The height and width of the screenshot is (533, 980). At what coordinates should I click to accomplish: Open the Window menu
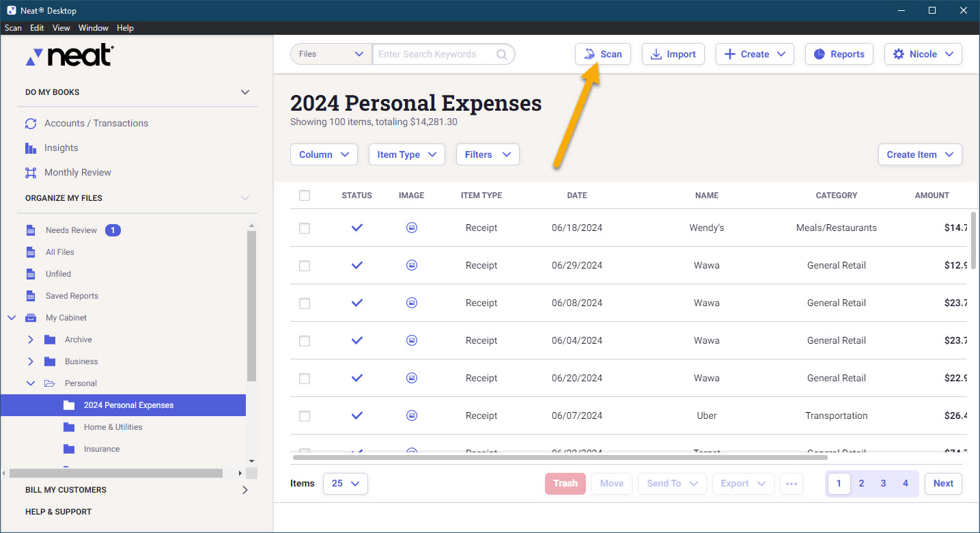[94, 28]
